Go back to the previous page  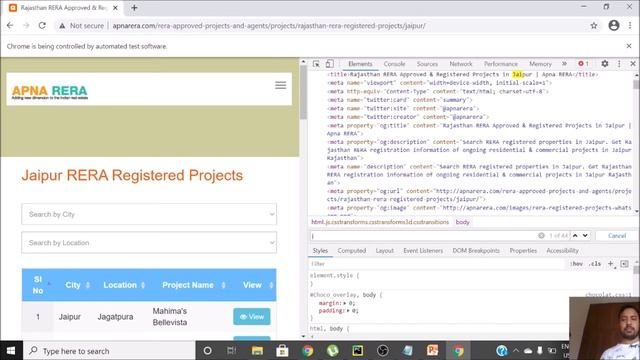click(x=10, y=25)
